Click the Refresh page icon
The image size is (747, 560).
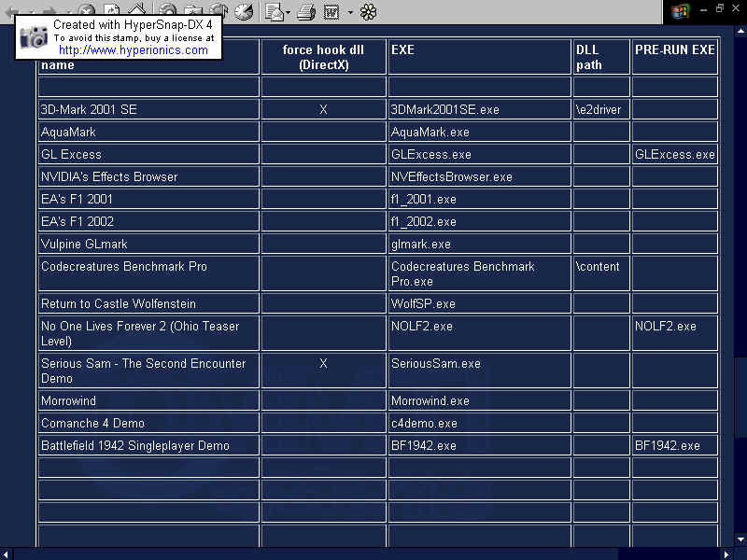click(x=111, y=10)
